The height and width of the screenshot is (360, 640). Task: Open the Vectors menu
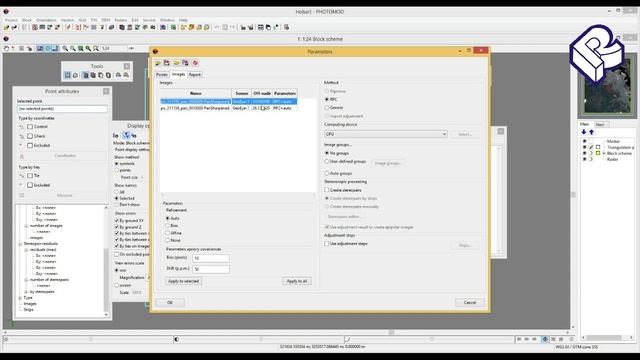[68, 20]
